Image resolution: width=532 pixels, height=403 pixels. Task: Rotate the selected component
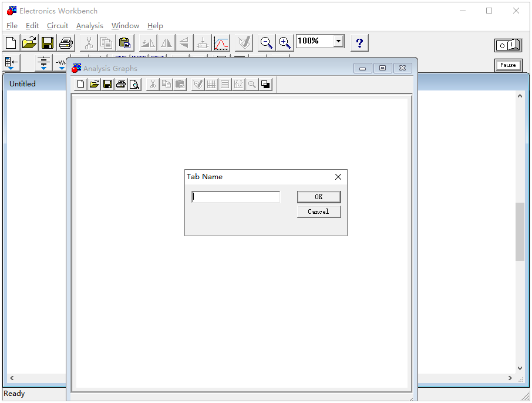[148, 43]
